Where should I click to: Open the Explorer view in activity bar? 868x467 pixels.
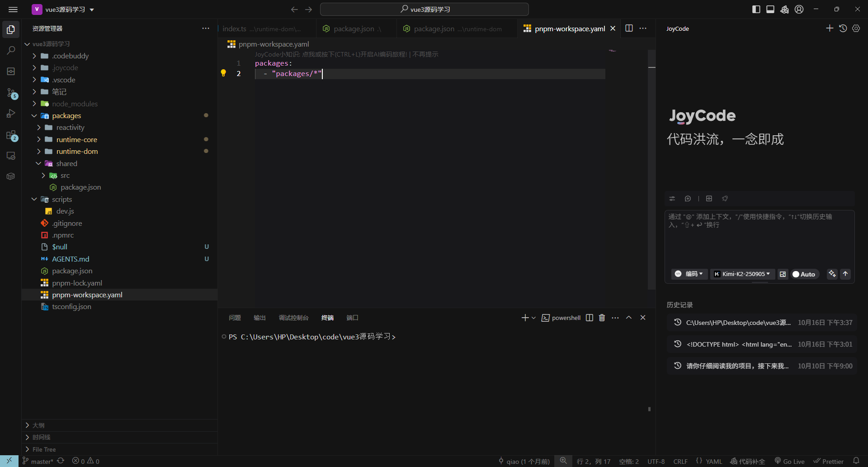pyautogui.click(x=11, y=30)
